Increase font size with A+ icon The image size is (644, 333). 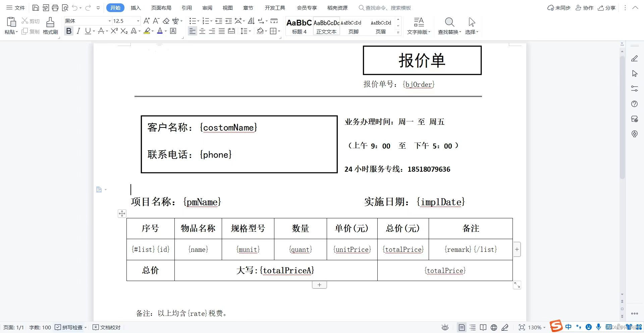coord(147,21)
